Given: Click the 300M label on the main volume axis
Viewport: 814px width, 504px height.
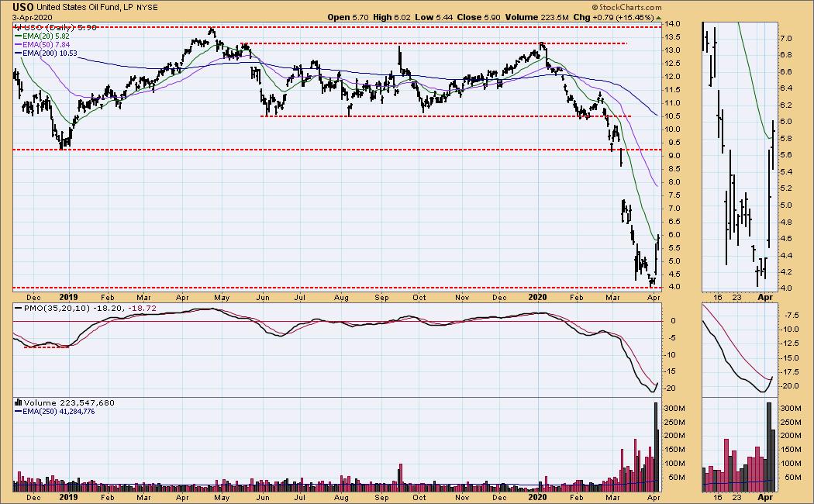Looking at the screenshot, I should 676,409.
